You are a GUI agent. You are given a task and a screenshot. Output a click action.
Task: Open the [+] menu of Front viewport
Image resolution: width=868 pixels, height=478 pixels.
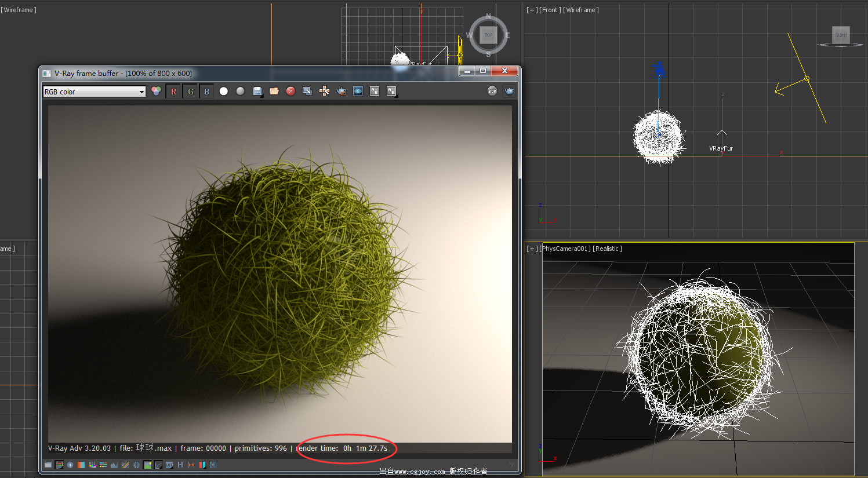(532, 10)
